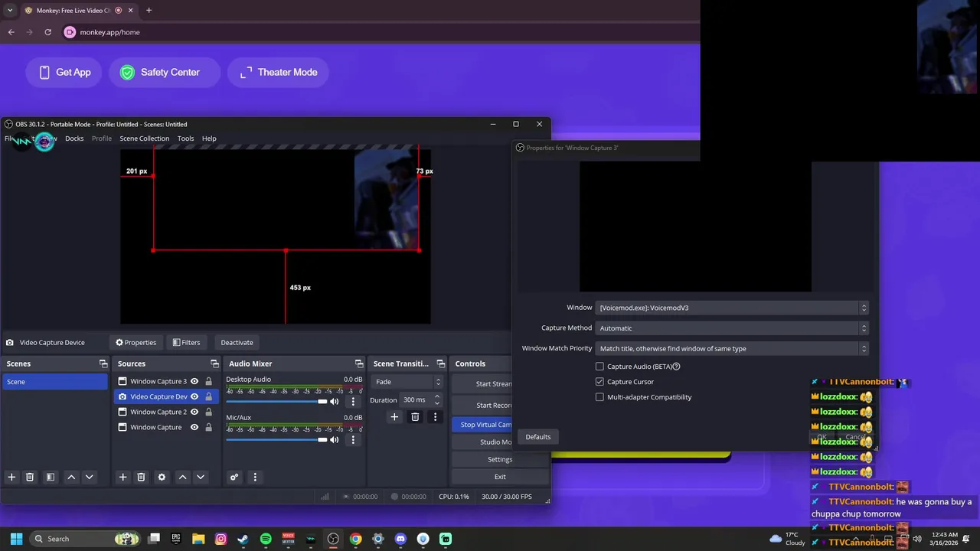Screen dimensions: 980x551
Task: Move selected source up in Sources
Action: [x=182, y=477]
